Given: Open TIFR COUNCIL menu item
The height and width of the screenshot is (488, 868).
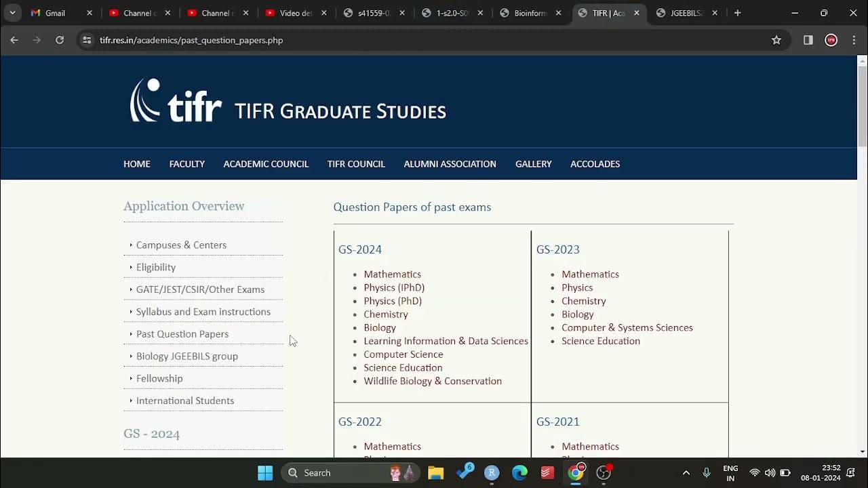Looking at the screenshot, I should point(356,164).
